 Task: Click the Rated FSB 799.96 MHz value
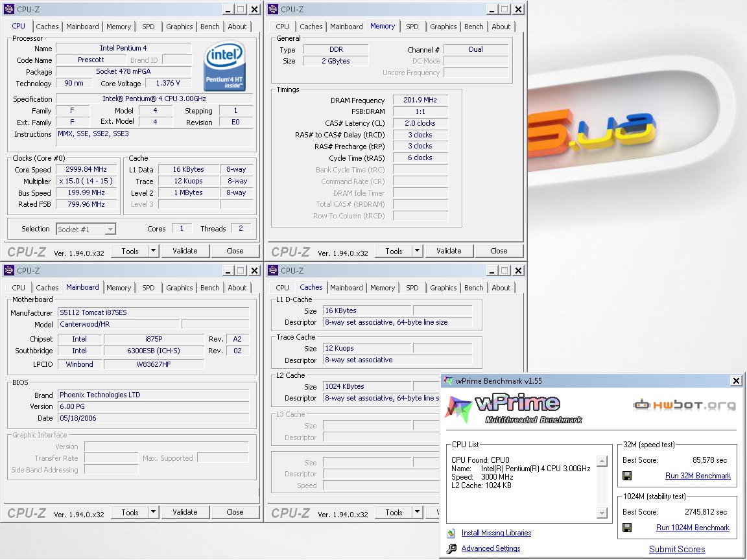[86, 204]
